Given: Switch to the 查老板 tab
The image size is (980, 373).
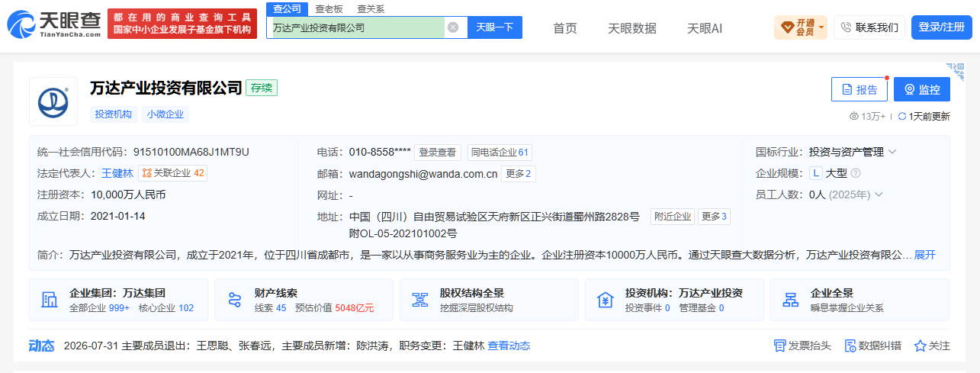Looking at the screenshot, I should tap(329, 8).
